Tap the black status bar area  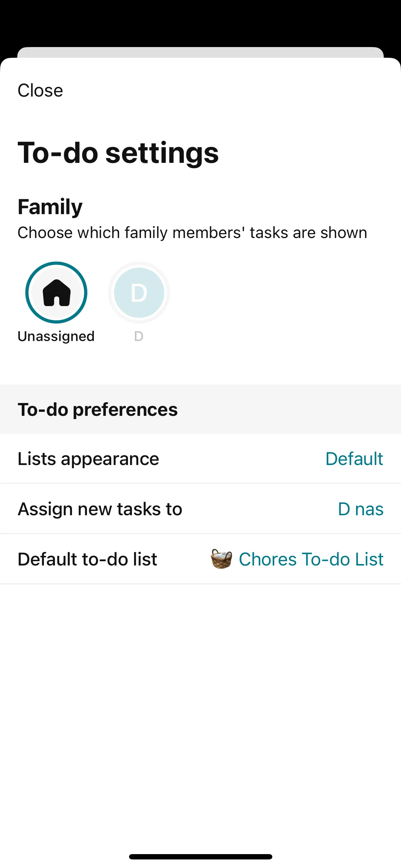[200, 21]
